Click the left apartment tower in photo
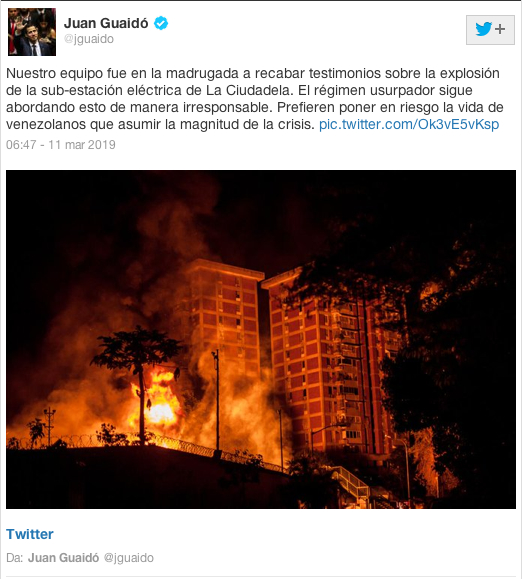522x579 pixels. (x=225, y=318)
